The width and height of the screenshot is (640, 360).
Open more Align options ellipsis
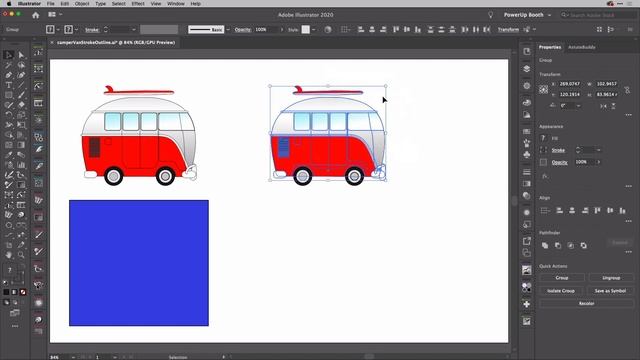pyautogui.click(x=629, y=221)
